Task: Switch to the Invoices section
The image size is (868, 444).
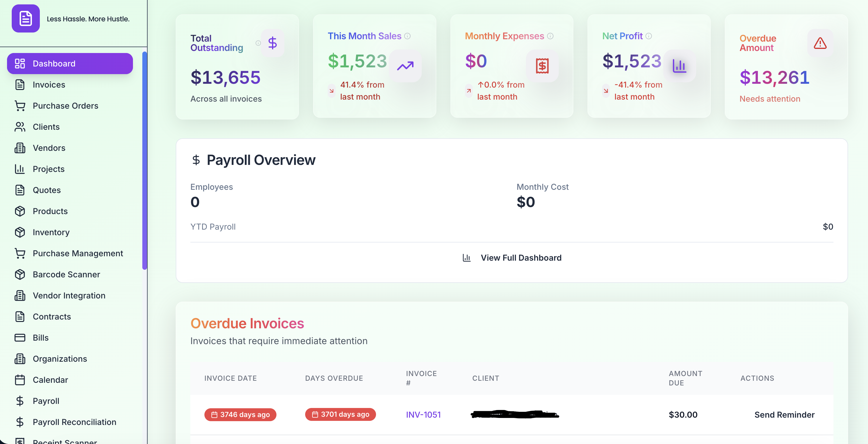Action: 49,85
